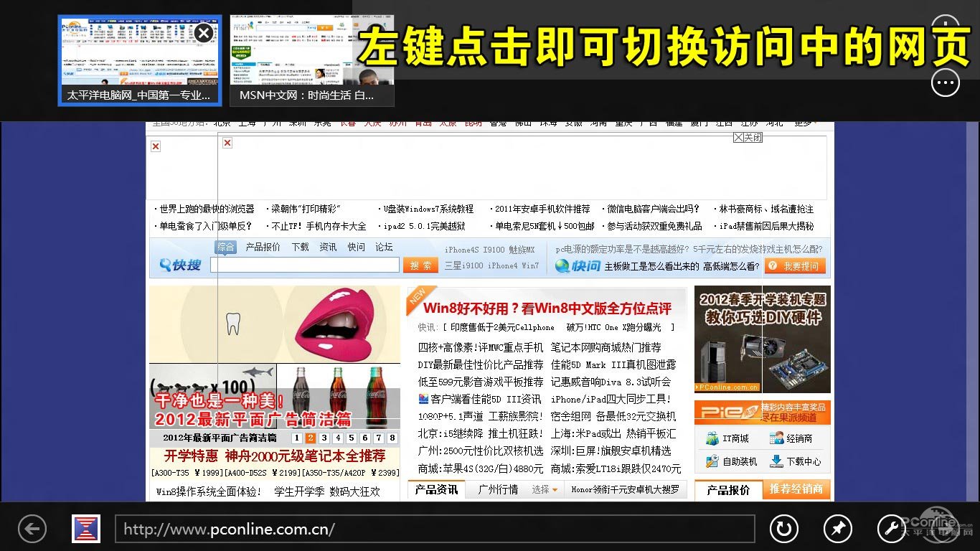This screenshot has height=551, width=980.
Task: Open the Win8好不好用 headline link
Action: click(x=547, y=309)
